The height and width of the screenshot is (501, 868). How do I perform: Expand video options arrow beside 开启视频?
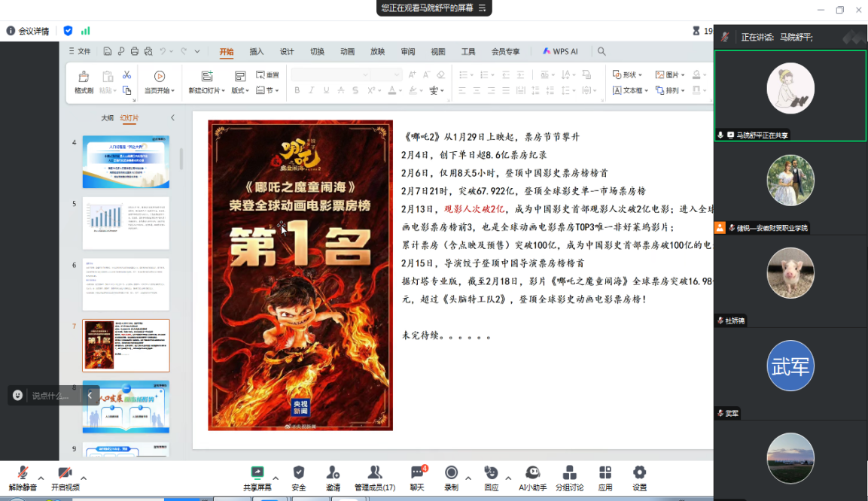[84, 478]
